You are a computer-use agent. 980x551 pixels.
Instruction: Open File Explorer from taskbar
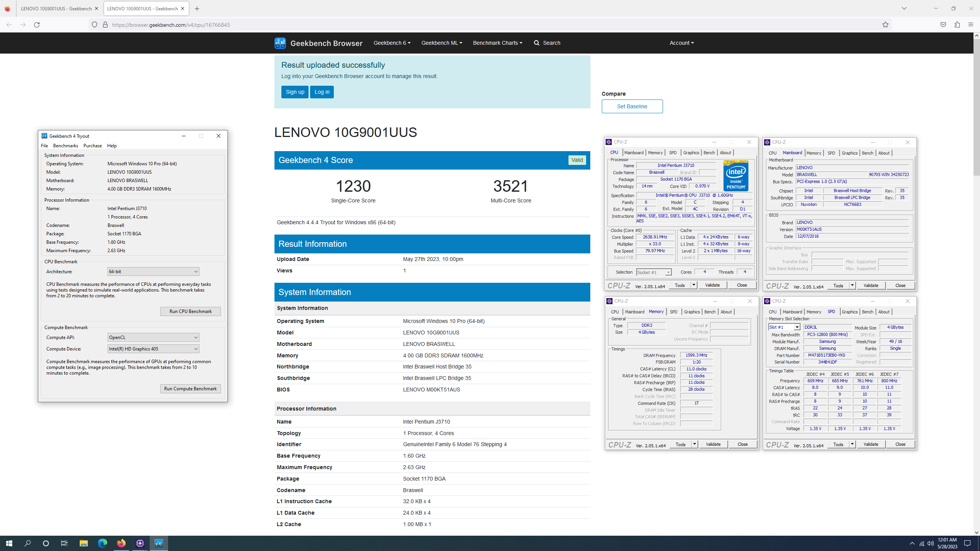[83, 543]
